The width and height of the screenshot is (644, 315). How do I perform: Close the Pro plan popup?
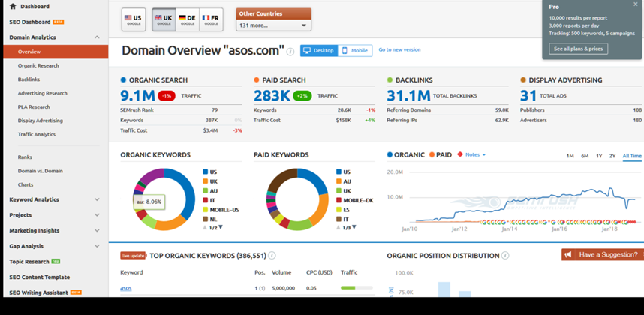coord(636,4)
